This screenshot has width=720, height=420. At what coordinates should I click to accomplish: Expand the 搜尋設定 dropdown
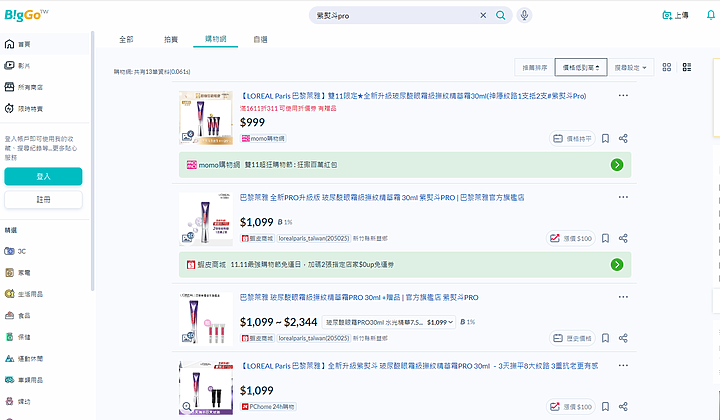point(630,67)
